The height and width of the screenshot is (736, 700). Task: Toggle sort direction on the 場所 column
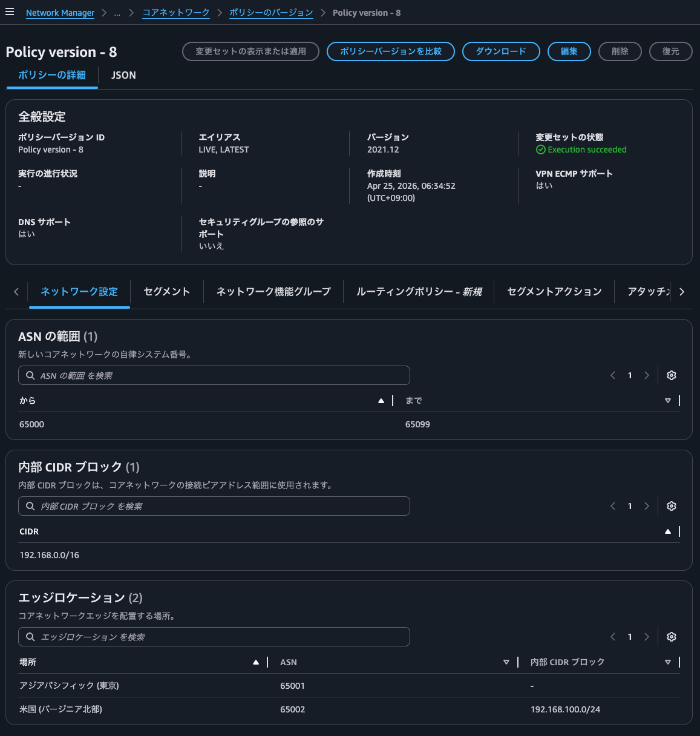255,662
